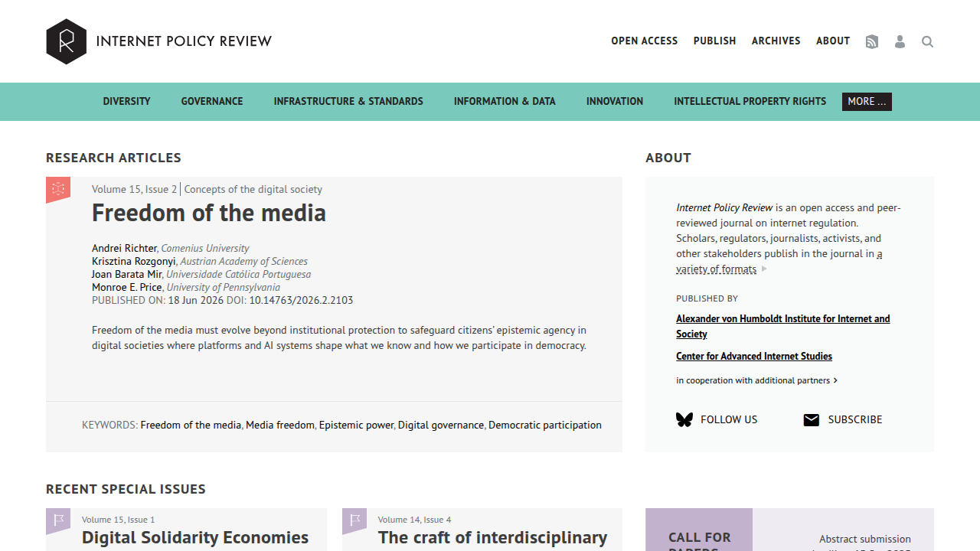Select the INTELLECTUAL PROPERTY RIGHTS topic
Screen dimensions: 980x551
(x=750, y=101)
